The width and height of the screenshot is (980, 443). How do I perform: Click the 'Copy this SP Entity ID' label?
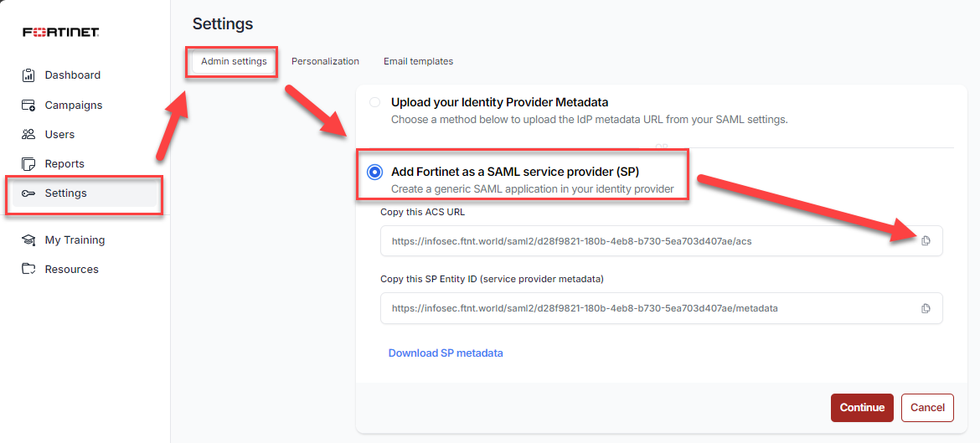[x=492, y=280]
